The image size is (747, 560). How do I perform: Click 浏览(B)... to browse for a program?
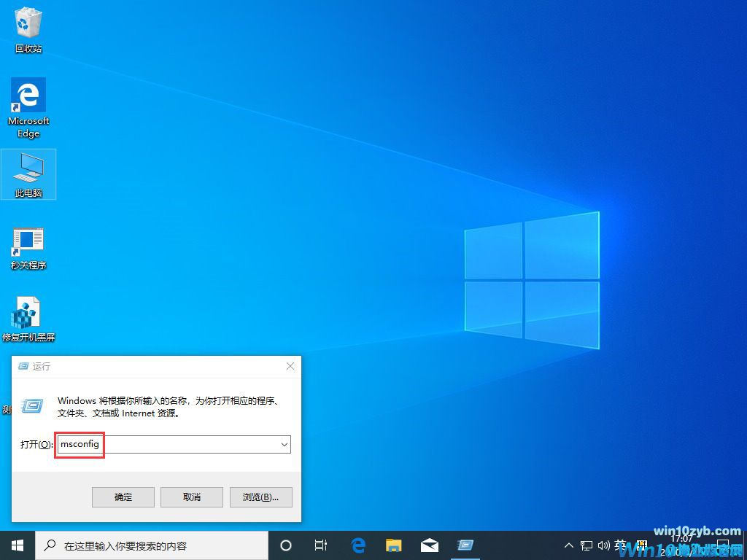[260, 497]
